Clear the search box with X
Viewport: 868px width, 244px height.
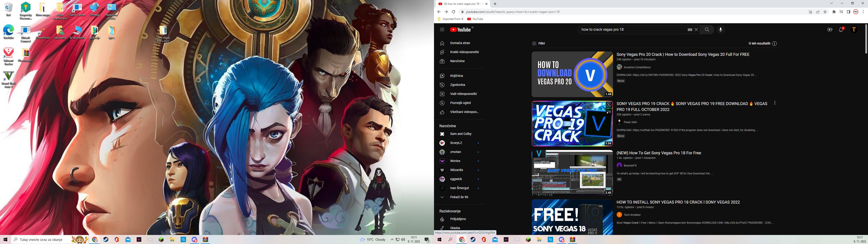click(696, 30)
